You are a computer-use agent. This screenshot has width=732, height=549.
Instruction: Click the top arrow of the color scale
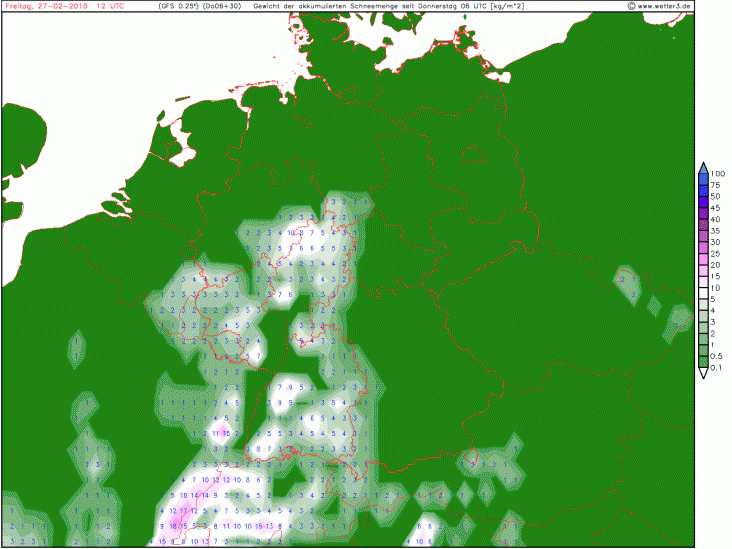point(703,166)
